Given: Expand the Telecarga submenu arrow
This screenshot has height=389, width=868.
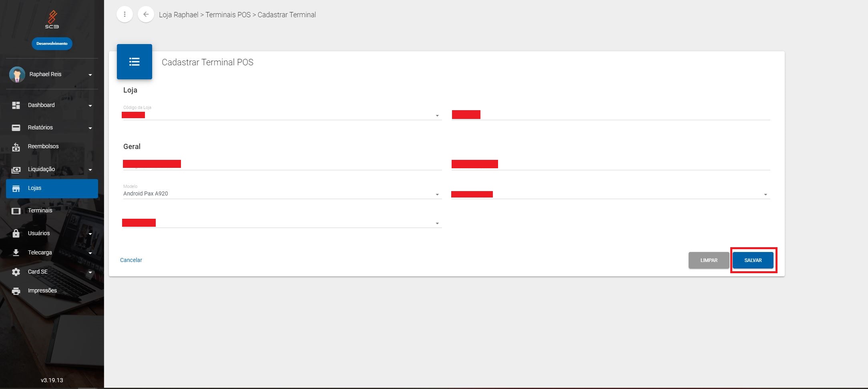Looking at the screenshot, I should pos(90,253).
